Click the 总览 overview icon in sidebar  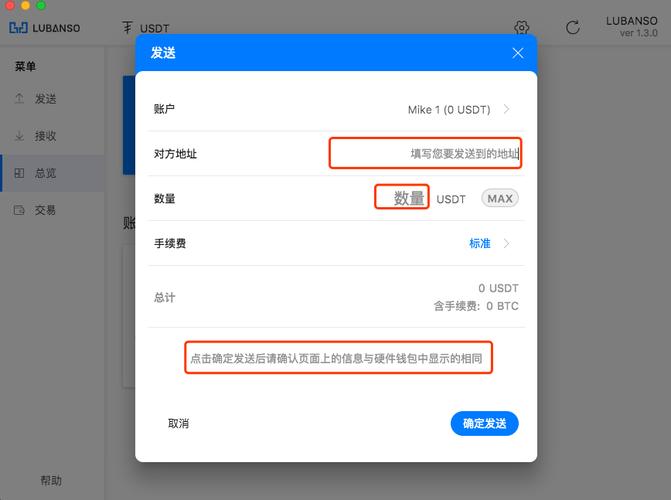point(19,173)
